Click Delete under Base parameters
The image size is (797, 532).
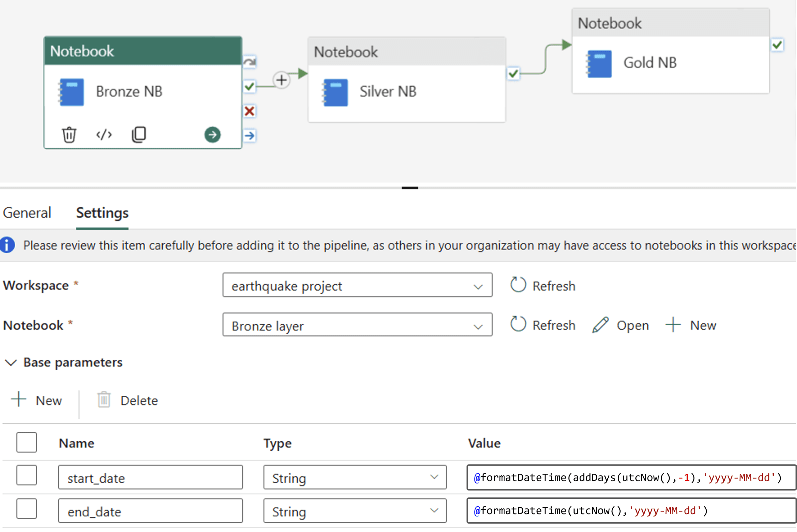[128, 400]
